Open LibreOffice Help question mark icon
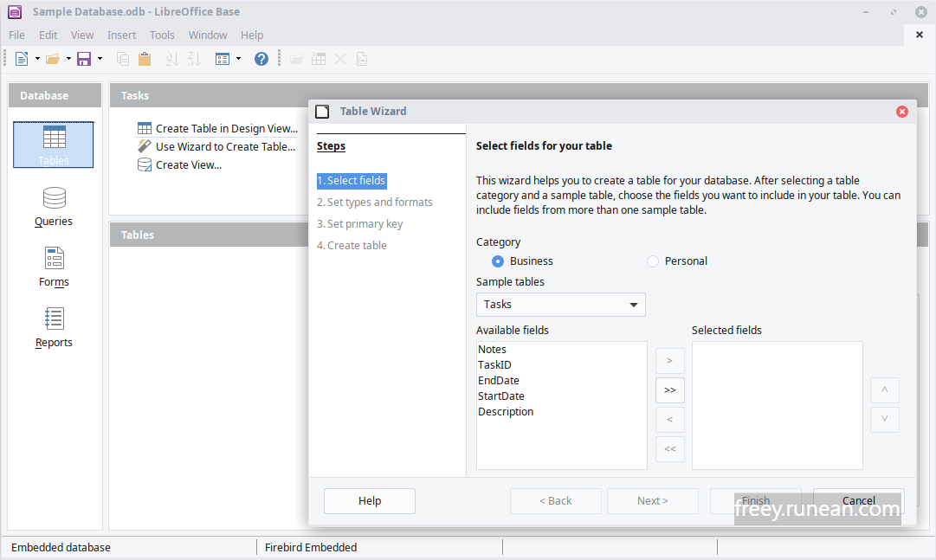This screenshot has width=936, height=560. pyautogui.click(x=261, y=59)
